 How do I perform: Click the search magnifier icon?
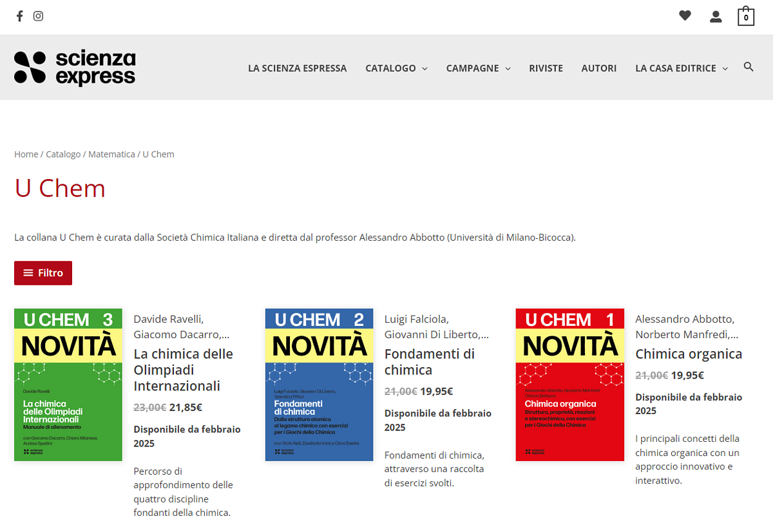[x=749, y=67]
